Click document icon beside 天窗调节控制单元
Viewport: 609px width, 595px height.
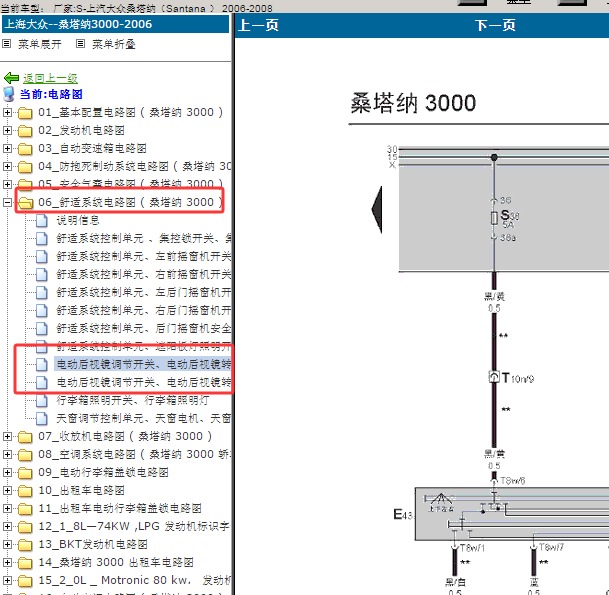coord(42,418)
